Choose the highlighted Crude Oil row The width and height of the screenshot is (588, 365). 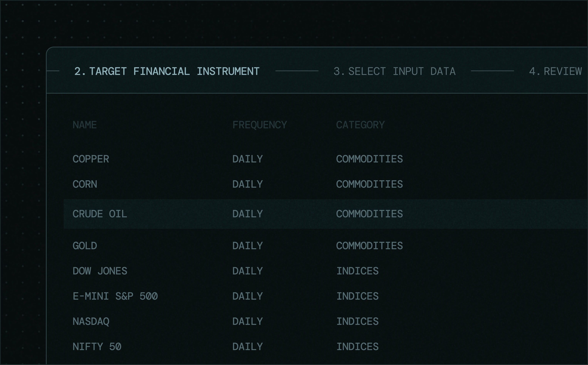tap(100, 214)
